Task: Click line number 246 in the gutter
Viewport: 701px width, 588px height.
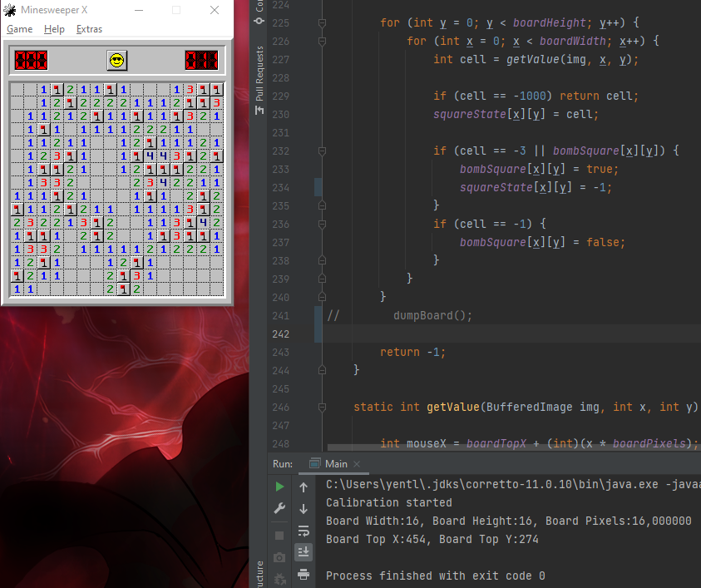Action: 281,408
